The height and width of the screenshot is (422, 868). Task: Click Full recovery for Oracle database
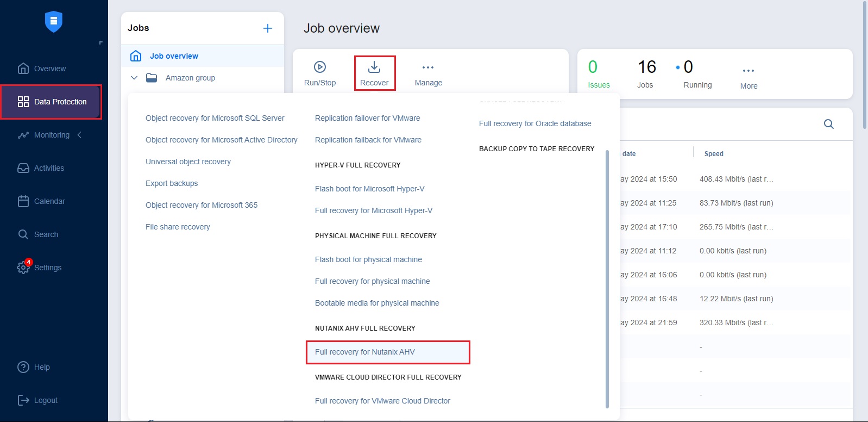click(534, 123)
